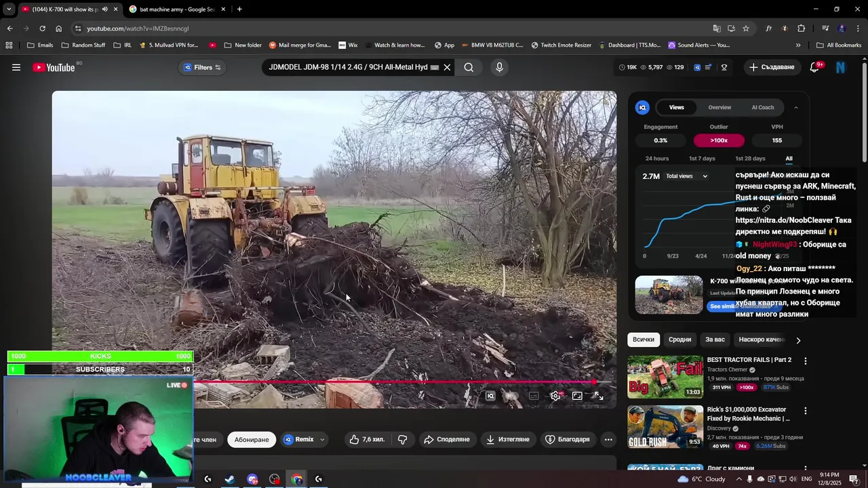The image size is (868, 488).
Task: Click the translate page icon in address bar
Action: [717, 28]
